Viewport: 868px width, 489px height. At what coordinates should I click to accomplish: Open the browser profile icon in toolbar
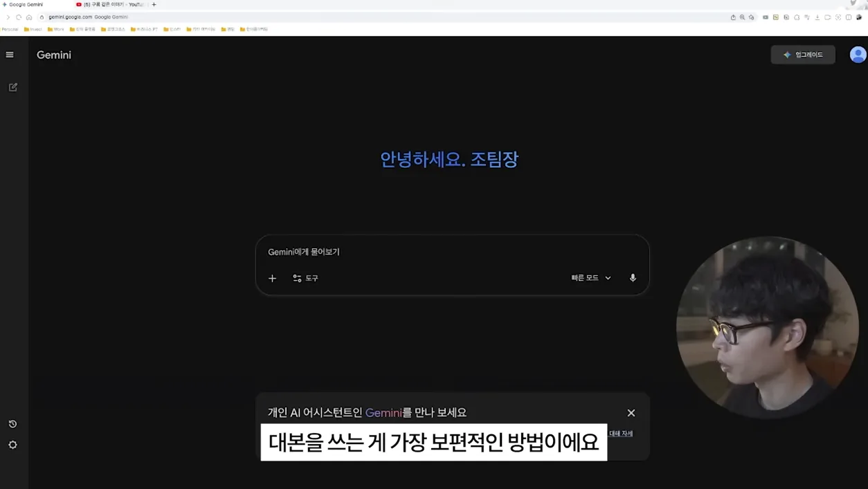tap(859, 17)
